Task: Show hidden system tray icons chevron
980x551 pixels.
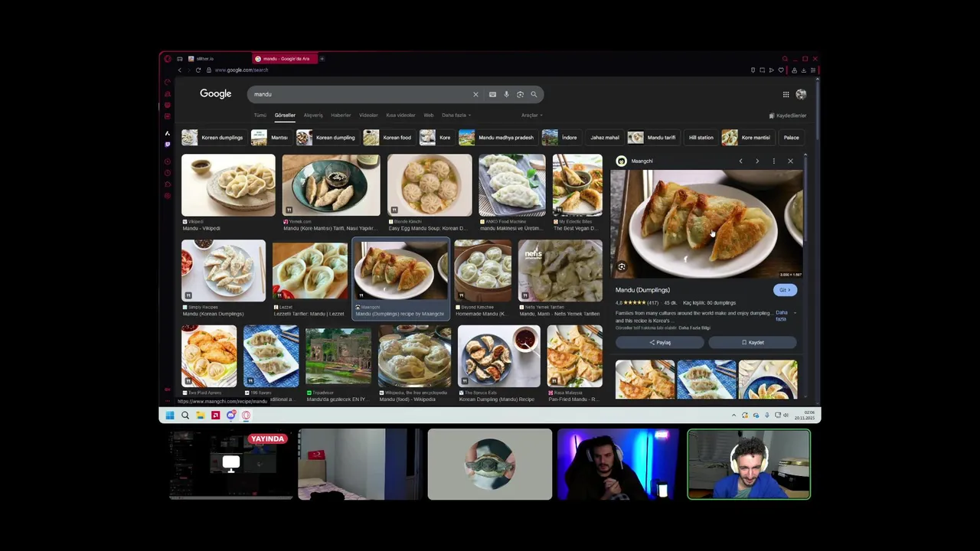Action: coord(733,415)
